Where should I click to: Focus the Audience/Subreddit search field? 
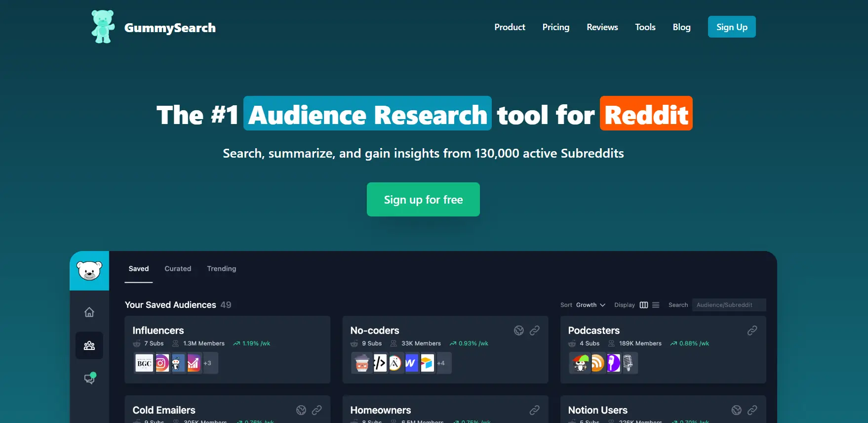(x=729, y=305)
